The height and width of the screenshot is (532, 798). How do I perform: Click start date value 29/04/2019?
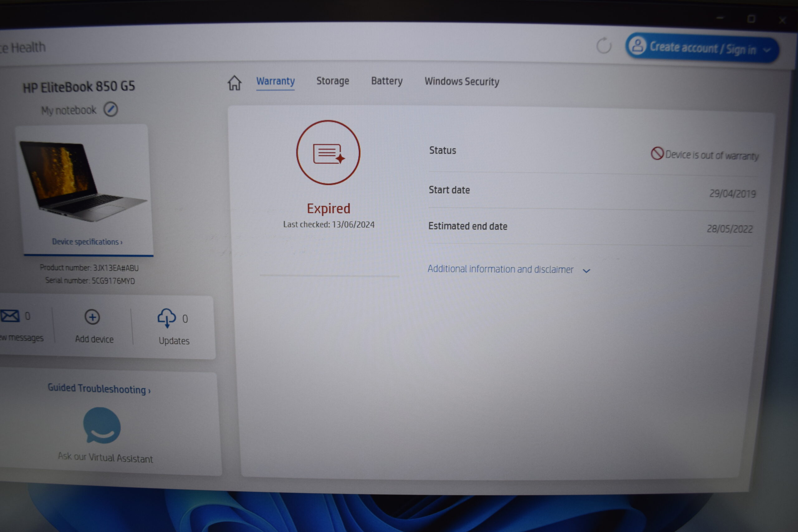pos(733,194)
